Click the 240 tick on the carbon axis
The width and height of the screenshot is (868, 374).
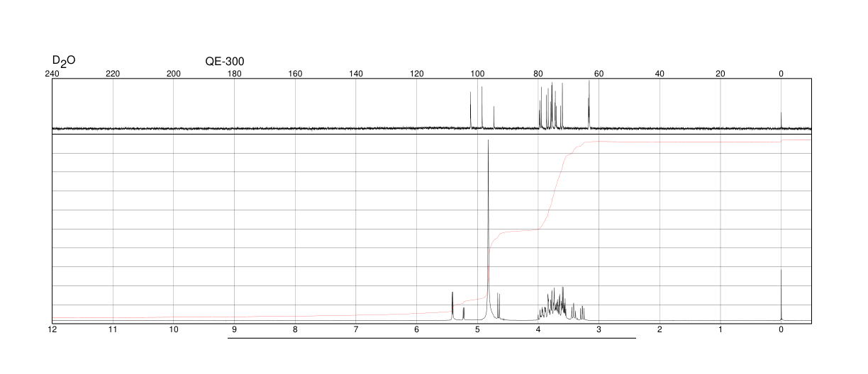[52, 74]
